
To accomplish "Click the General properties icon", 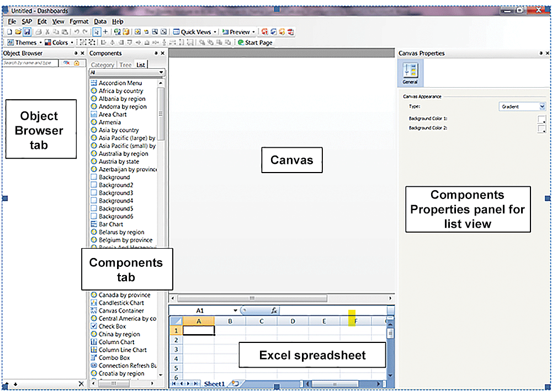I will click(410, 73).
